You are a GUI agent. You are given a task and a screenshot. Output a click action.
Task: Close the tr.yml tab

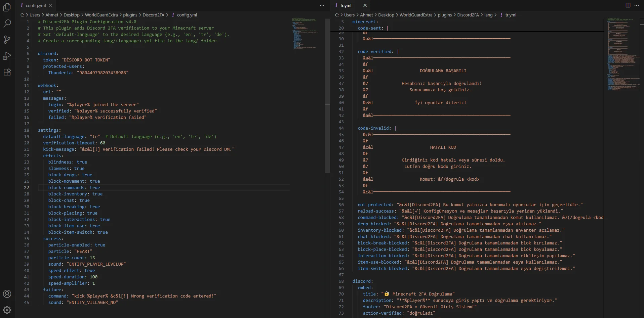(x=365, y=5)
